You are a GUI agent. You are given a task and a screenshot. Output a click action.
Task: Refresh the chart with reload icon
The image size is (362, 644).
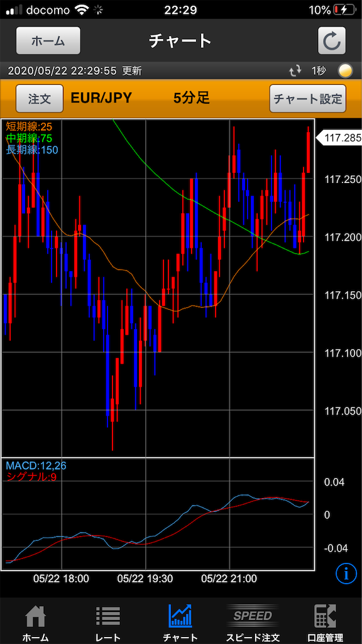point(332,41)
